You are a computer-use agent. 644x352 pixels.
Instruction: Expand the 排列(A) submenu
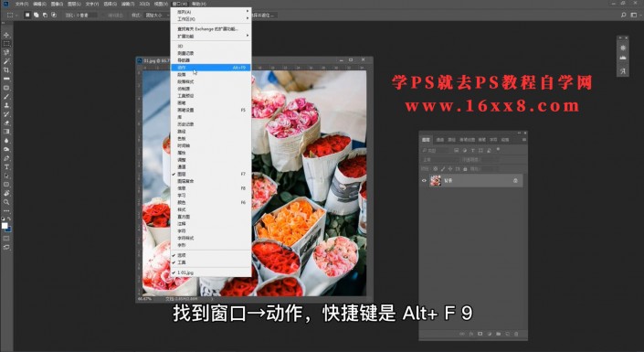(210, 12)
